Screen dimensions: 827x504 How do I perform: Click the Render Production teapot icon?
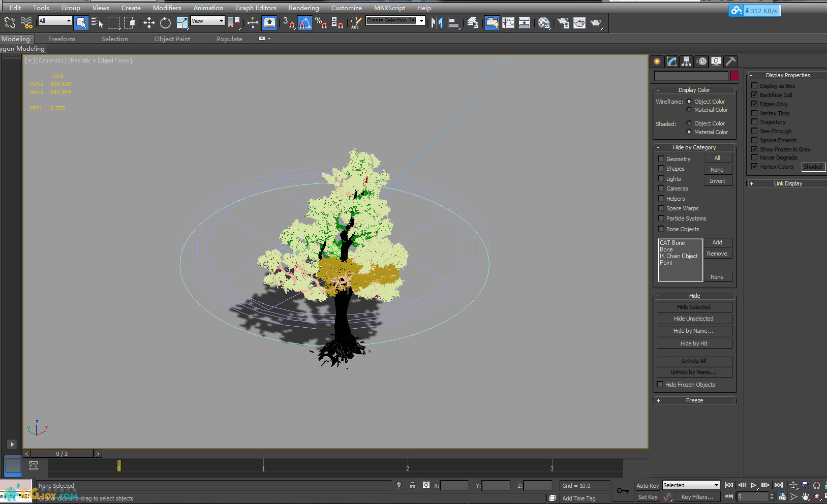point(595,22)
